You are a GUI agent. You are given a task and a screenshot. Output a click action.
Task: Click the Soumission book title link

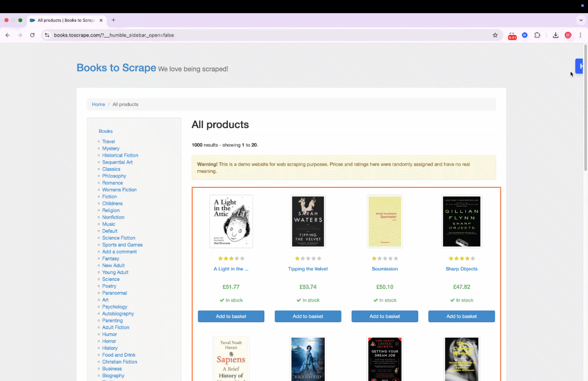384,269
